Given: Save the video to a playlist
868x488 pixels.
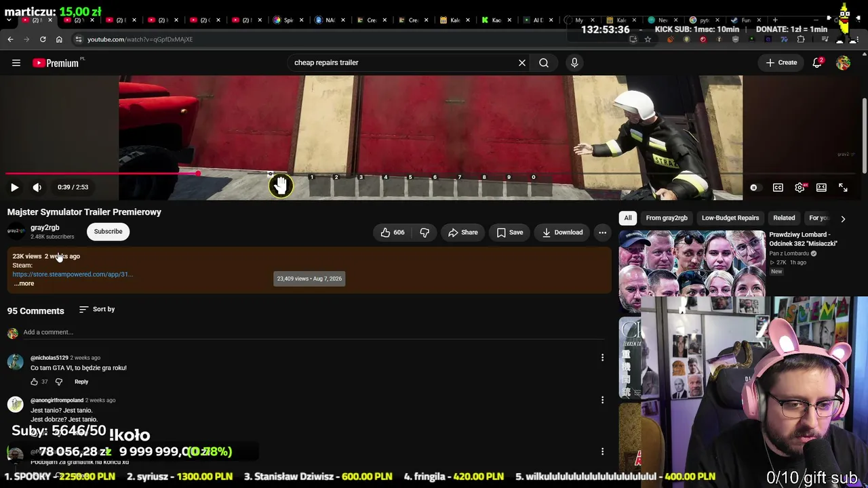Looking at the screenshot, I should click(x=510, y=232).
